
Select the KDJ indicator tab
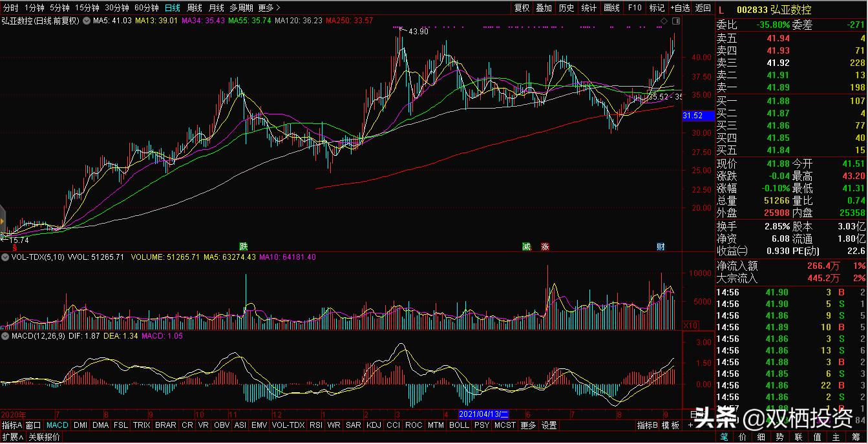point(374,425)
